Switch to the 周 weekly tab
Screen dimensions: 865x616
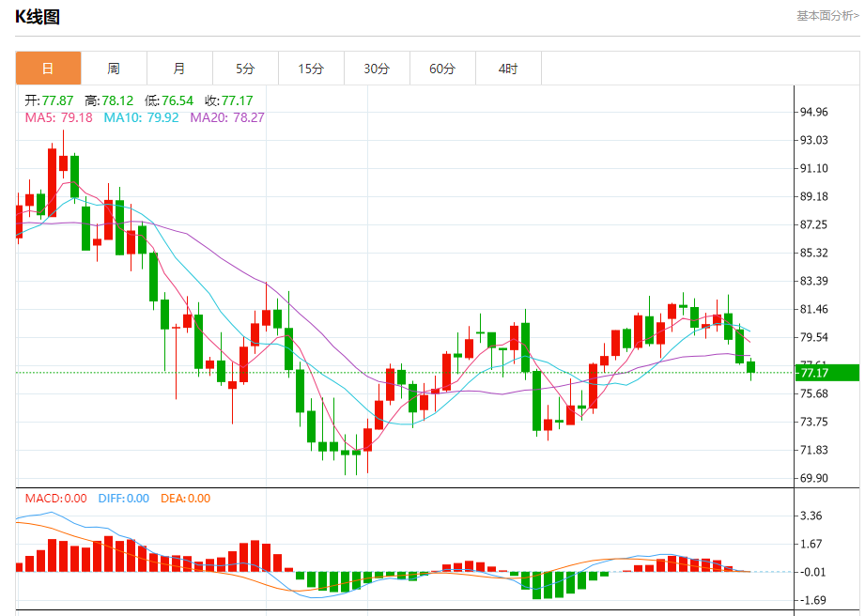(114, 69)
